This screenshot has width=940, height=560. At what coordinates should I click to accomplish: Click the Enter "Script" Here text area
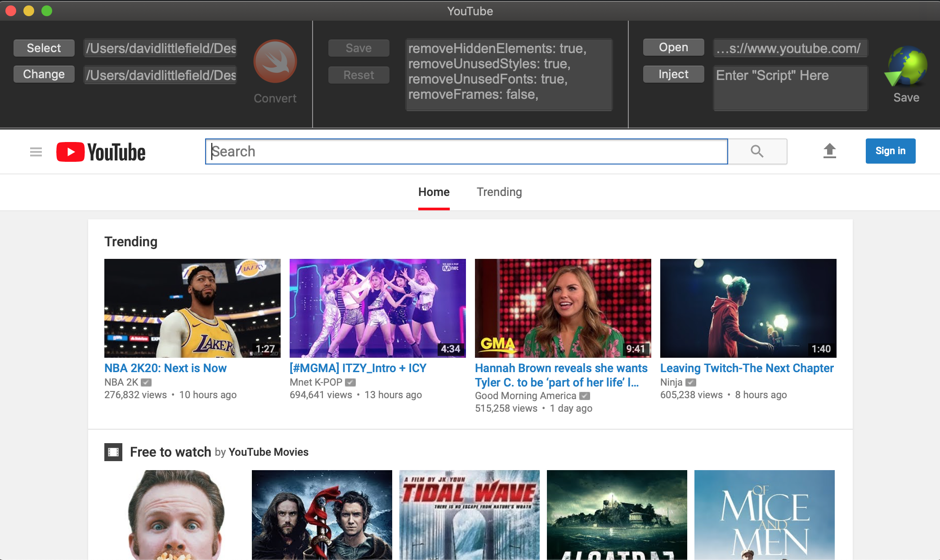791,88
